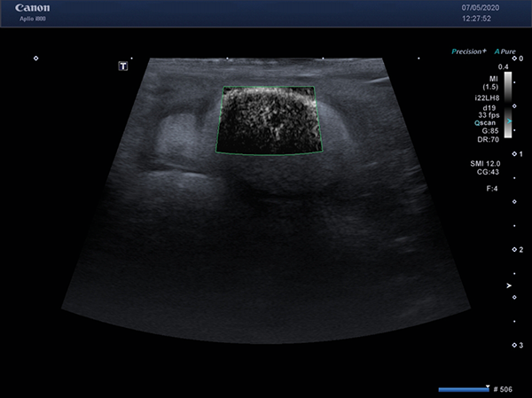532x398 pixels.
Task: Click the Qscan label
Action: pyautogui.click(x=485, y=123)
